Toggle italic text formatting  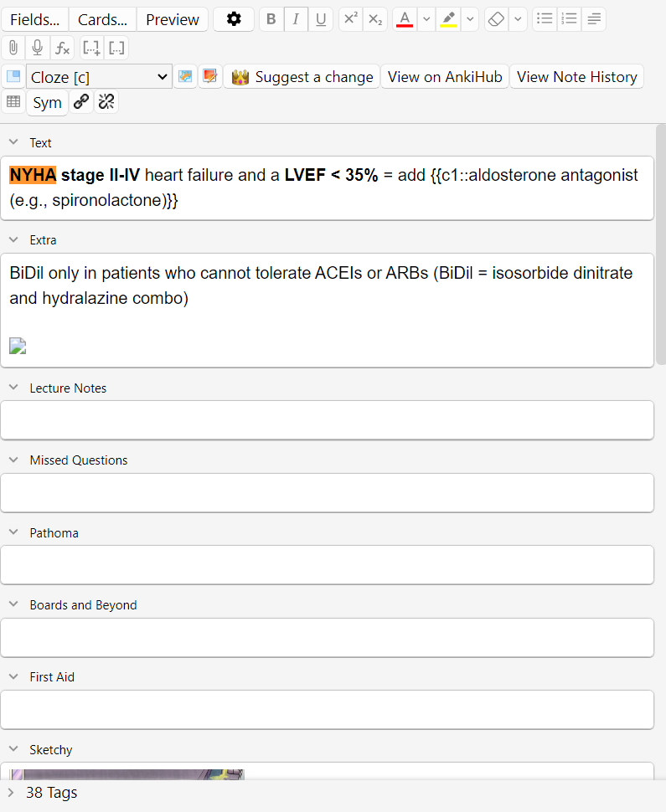click(296, 19)
